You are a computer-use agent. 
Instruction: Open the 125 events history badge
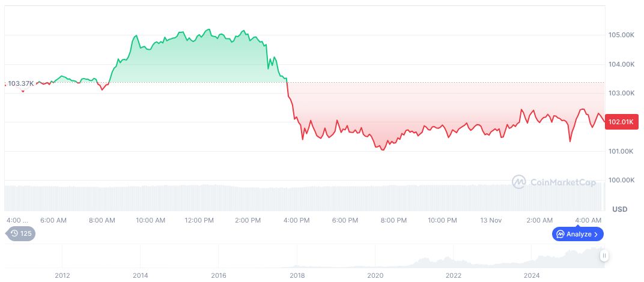pos(20,233)
